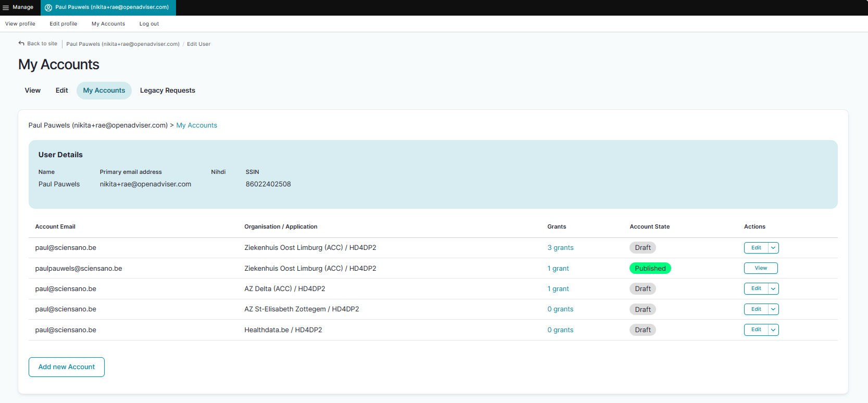Click View profile in the toolbar
This screenshot has width=868, height=403.
click(20, 24)
